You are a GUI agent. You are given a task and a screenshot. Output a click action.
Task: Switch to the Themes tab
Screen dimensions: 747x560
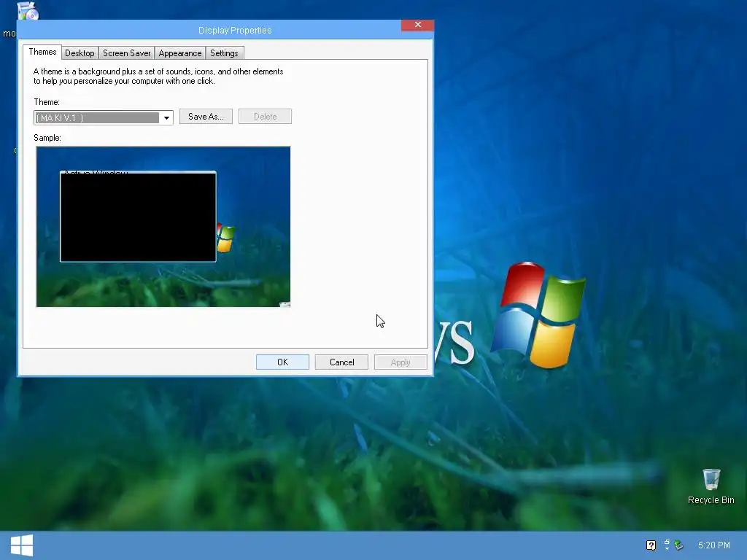tap(42, 52)
